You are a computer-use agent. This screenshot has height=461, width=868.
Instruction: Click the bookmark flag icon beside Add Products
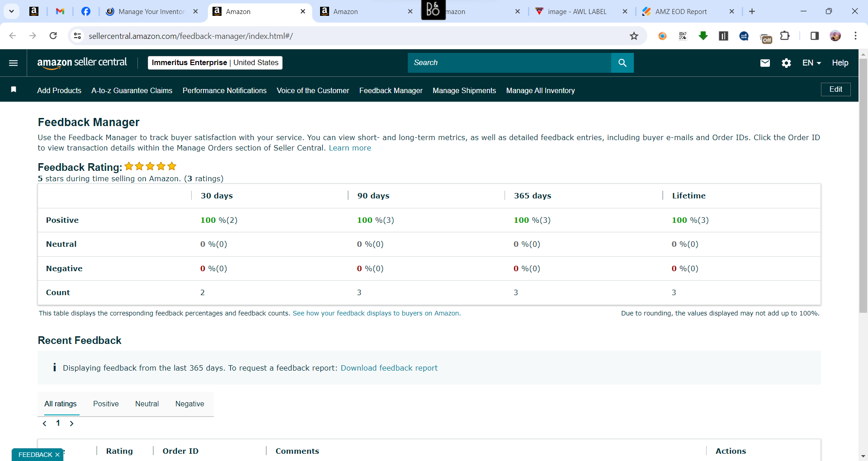[x=14, y=89]
